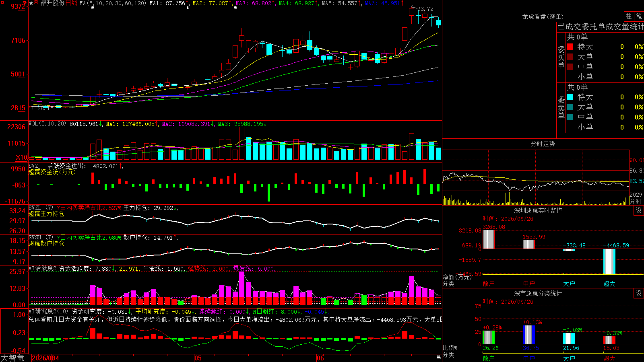
Task: Click the 委卖单 section label
Action: [561, 107]
